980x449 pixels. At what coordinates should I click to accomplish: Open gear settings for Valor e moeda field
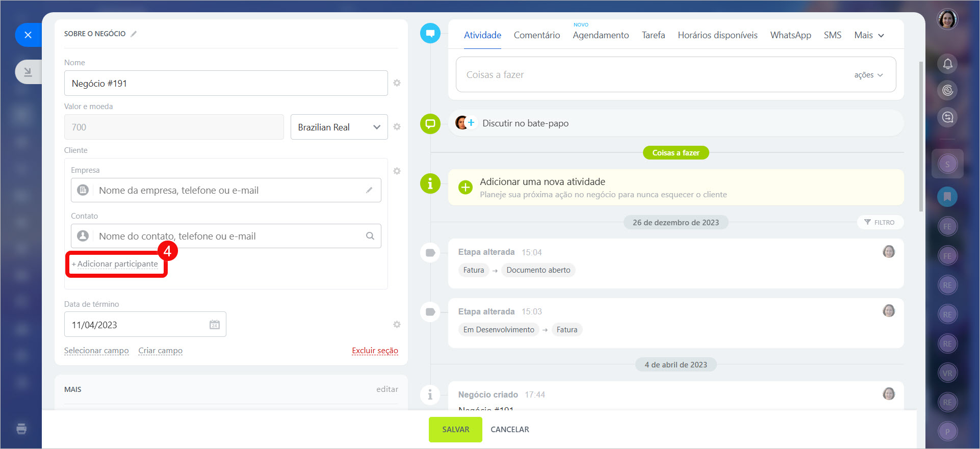397,127
